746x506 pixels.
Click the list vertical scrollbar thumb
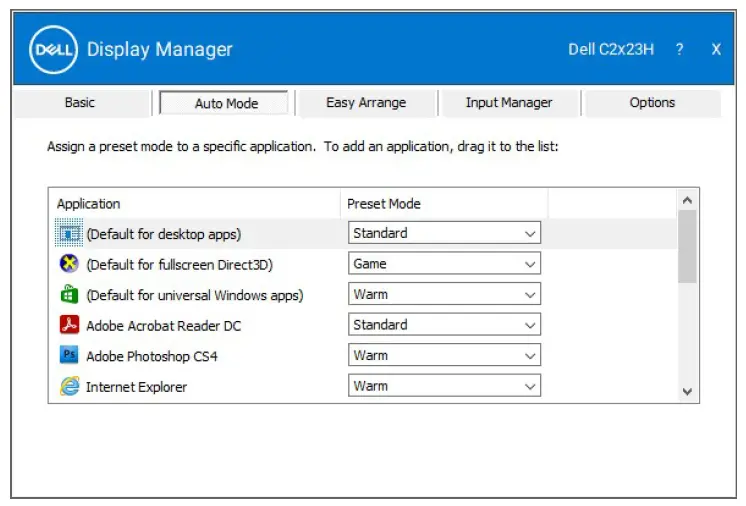click(x=687, y=247)
